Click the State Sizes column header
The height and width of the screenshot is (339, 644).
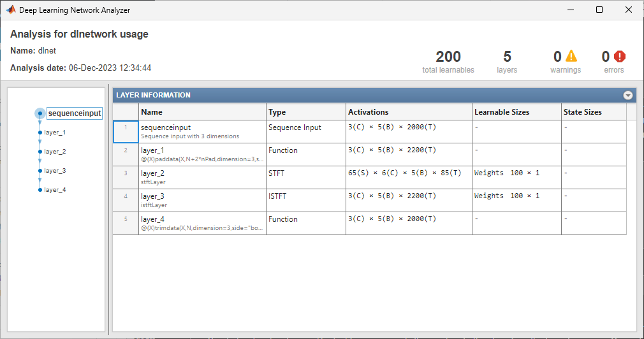tap(594, 112)
